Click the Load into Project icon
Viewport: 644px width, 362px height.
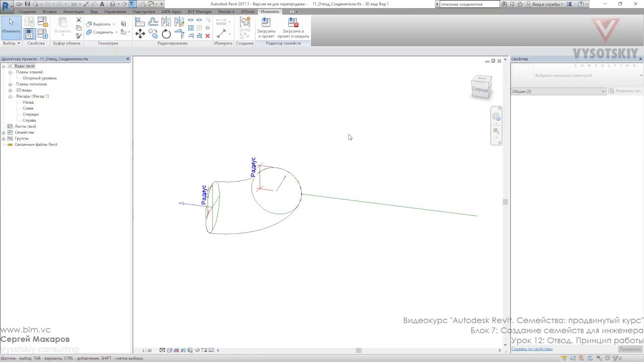266,28
